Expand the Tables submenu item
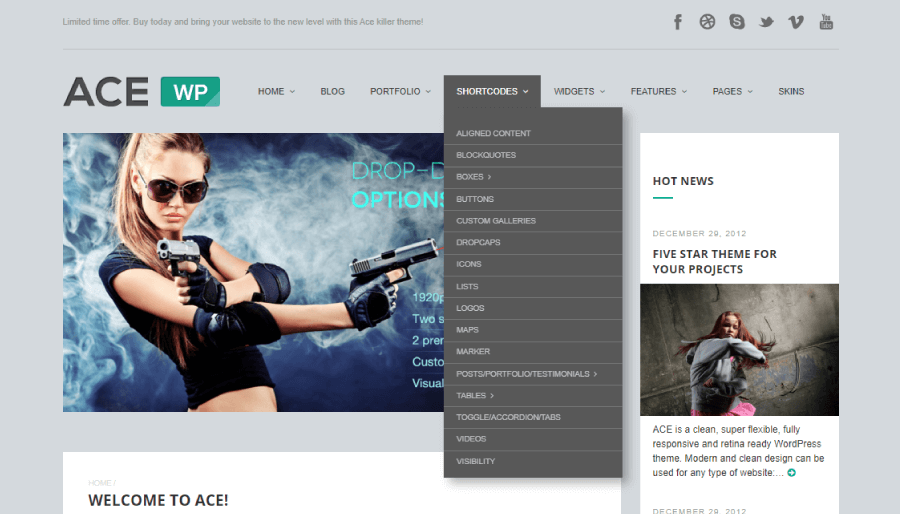Image resolution: width=900 pixels, height=514 pixels. click(475, 396)
